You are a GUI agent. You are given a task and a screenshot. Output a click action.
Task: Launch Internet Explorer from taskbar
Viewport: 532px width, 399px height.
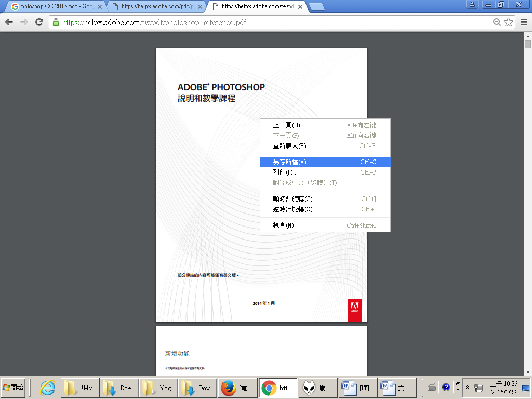[x=47, y=388]
